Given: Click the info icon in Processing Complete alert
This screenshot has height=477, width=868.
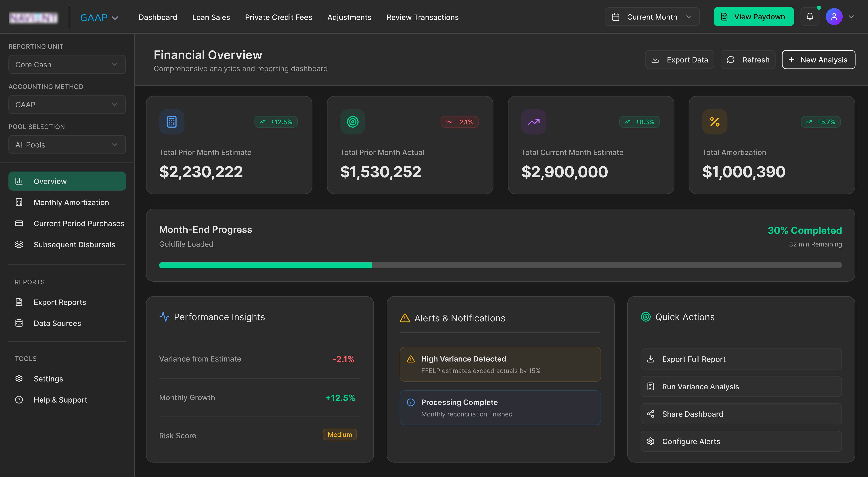Looking at the screenshot, I should pyautogui.click(x=410, y=402).
